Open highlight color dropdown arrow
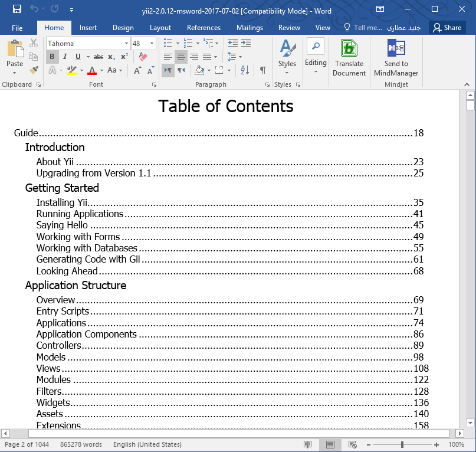This screenshot has width=476, height=452. [x=81, y=70]
